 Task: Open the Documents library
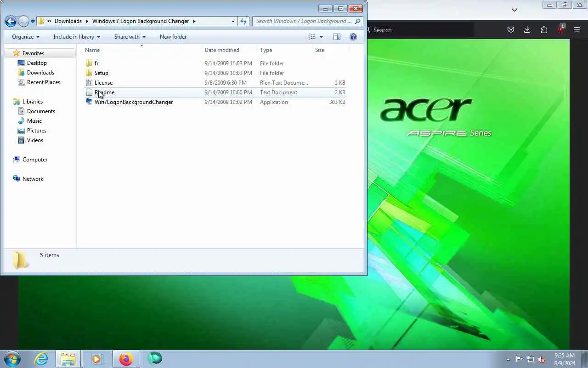41,111
